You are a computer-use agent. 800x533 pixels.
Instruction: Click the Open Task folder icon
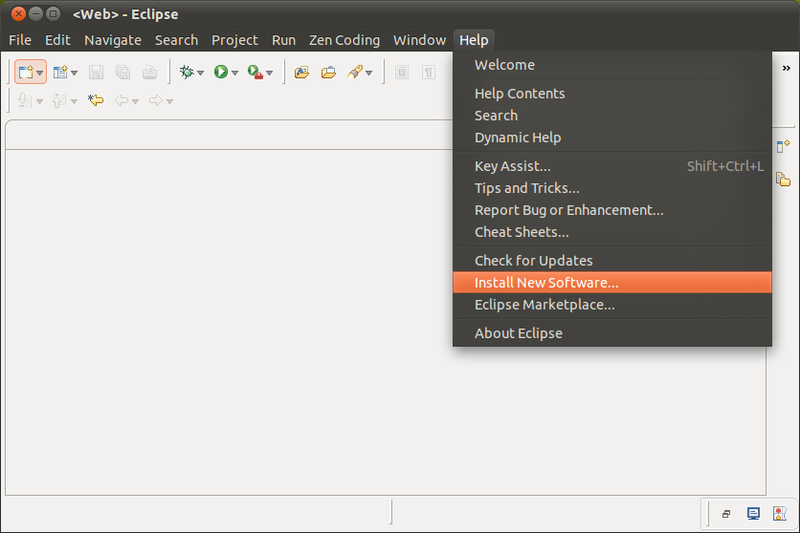(x=328, y=72)
